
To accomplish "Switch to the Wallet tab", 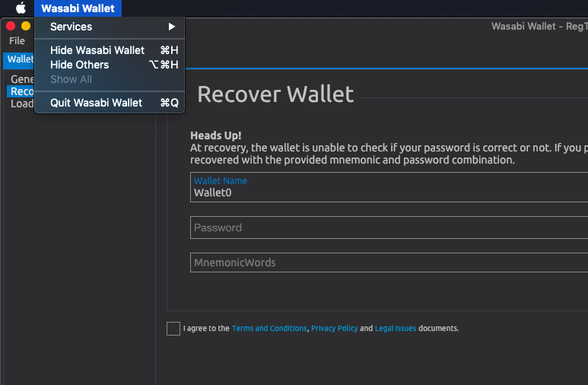I will pos(20,59).
